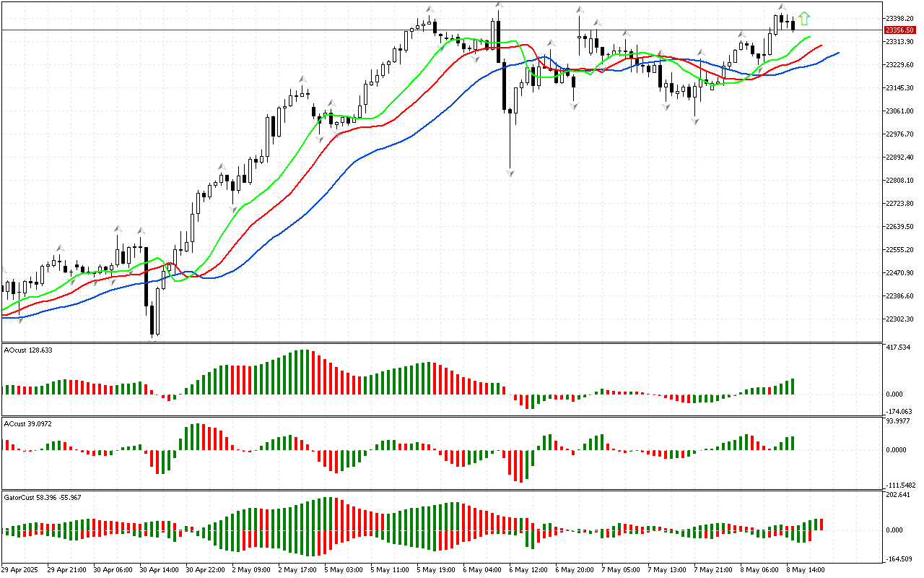
Task: Click the up fractal above the latest high
Action: point(782,7)
